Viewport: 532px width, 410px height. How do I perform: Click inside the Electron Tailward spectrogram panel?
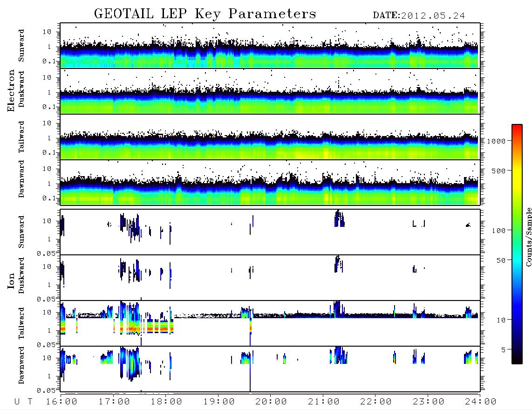[x=270, y=137]
